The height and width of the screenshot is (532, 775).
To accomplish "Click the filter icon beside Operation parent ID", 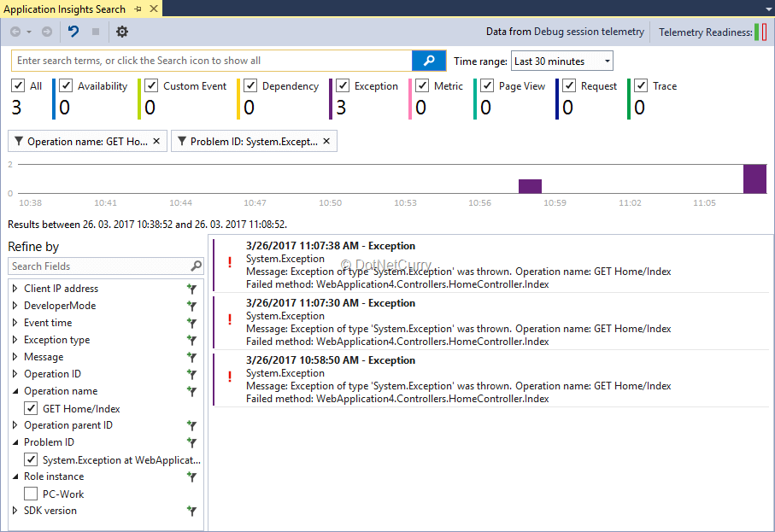I will coord(191,426).
